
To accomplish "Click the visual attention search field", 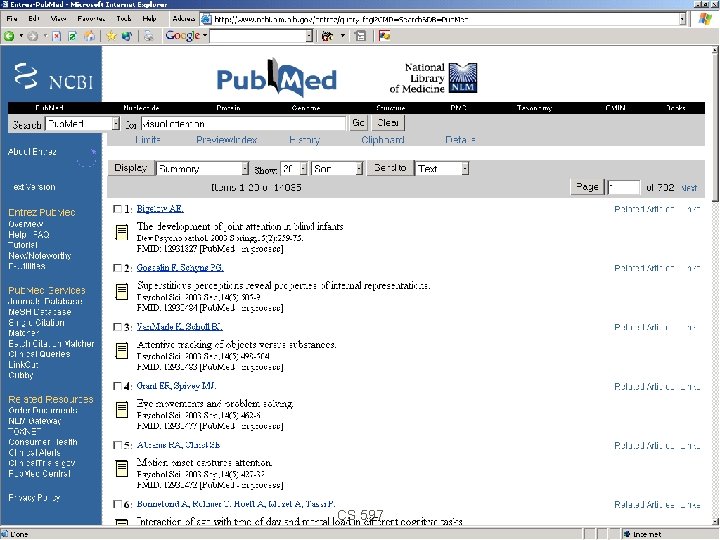I will [x=243, y=124].
